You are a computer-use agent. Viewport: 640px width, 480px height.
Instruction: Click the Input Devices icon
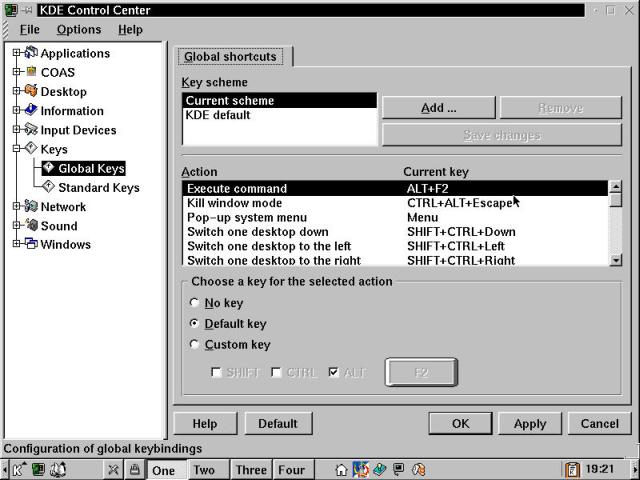click(x=31, y=130)
